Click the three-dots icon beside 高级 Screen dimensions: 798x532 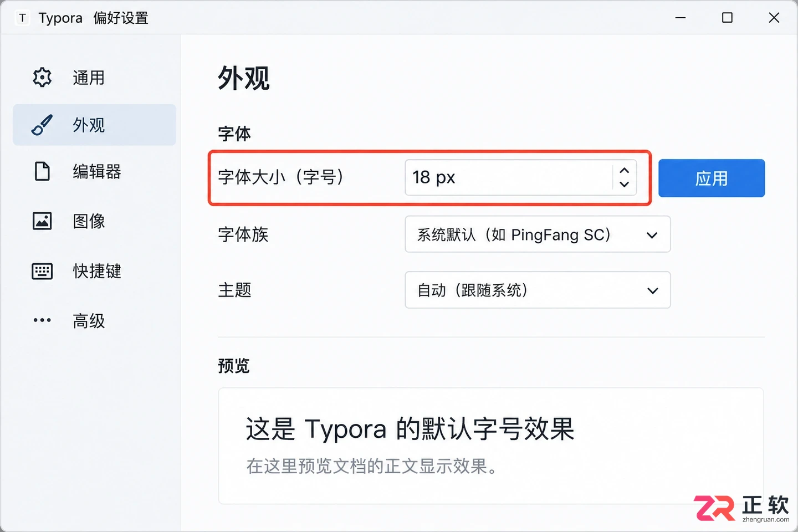[42, 320]
